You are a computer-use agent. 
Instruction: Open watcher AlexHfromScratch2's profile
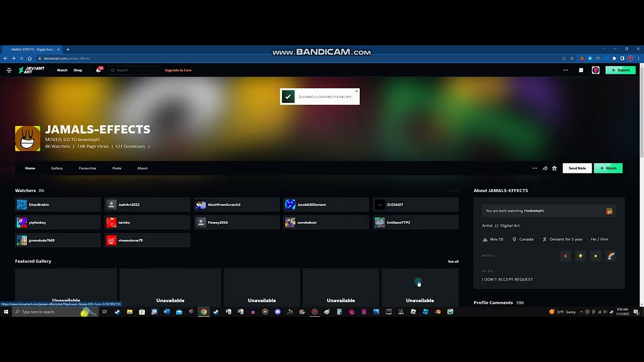237,205
